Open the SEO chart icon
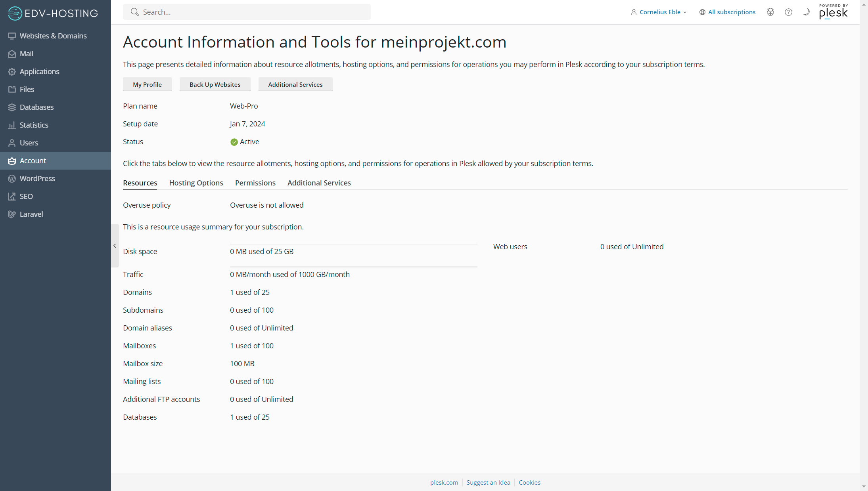This screenshot has width=868, height=491. 12,197
